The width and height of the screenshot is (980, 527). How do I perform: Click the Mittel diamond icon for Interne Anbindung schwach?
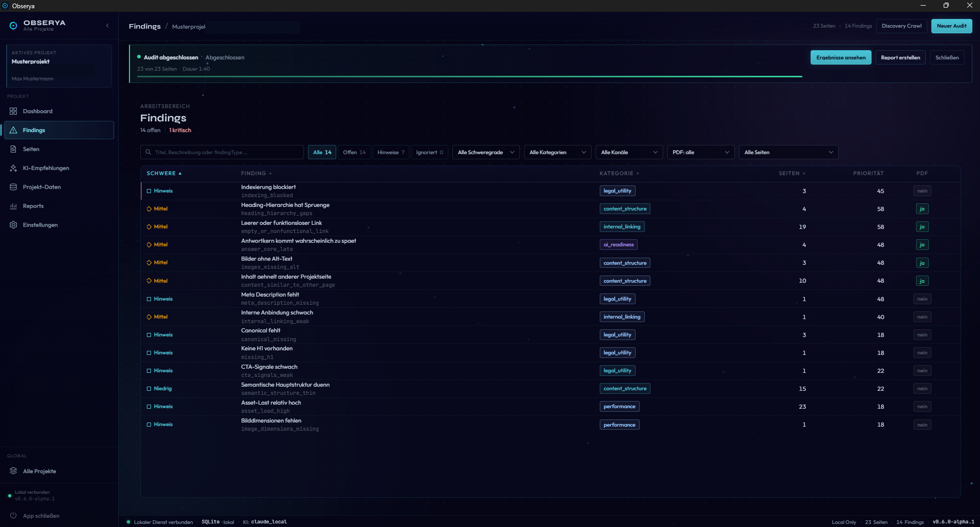(x=149, y=317)
